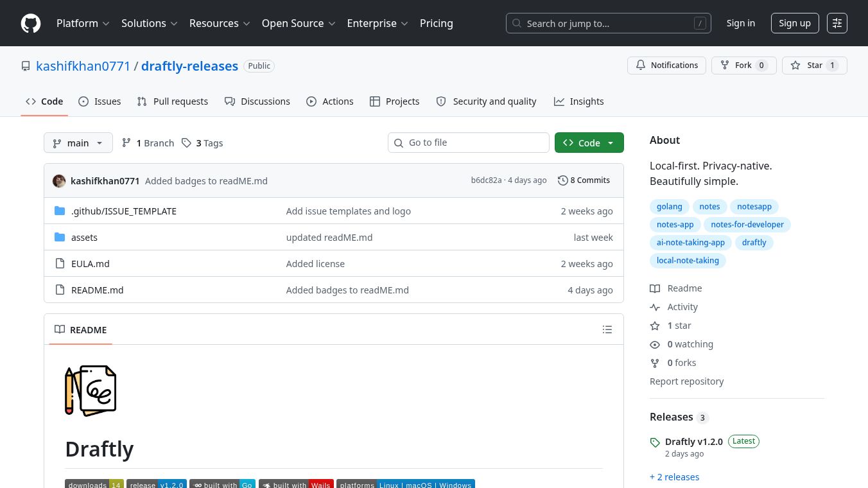The image size is (868, 488).
Task: Open the + 2 releases link
Action: pos(674,477)
